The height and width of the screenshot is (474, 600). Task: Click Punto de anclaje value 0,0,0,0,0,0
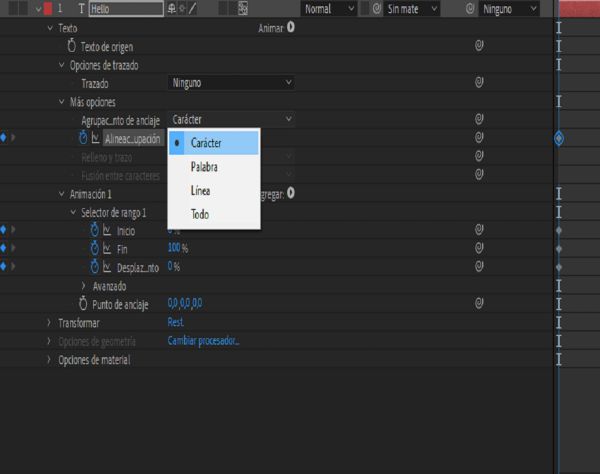pyautogui.click(x=185, y=303)
